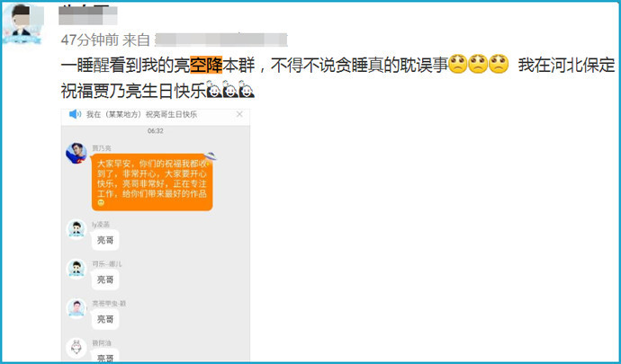Viewport: 621px width, 364px height.
Task: Click the smiley emoji in orange message
Action: pos(101,203)
